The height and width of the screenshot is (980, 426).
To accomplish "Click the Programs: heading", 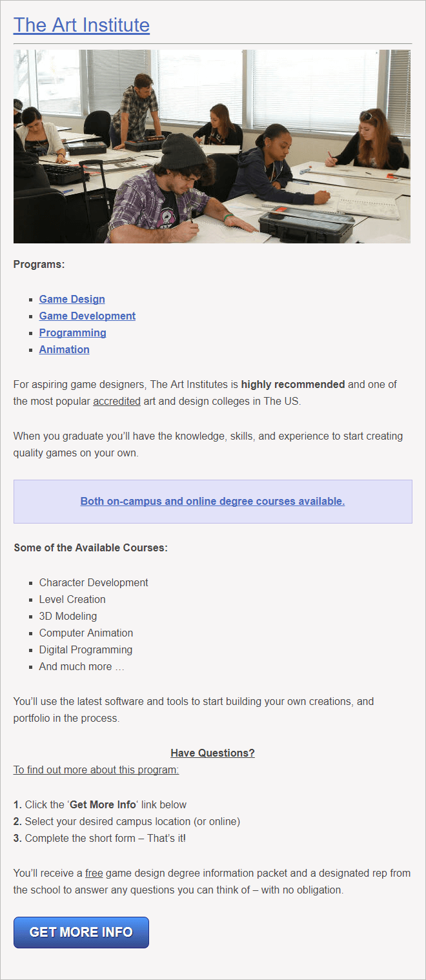I will (x=39, y=264).
